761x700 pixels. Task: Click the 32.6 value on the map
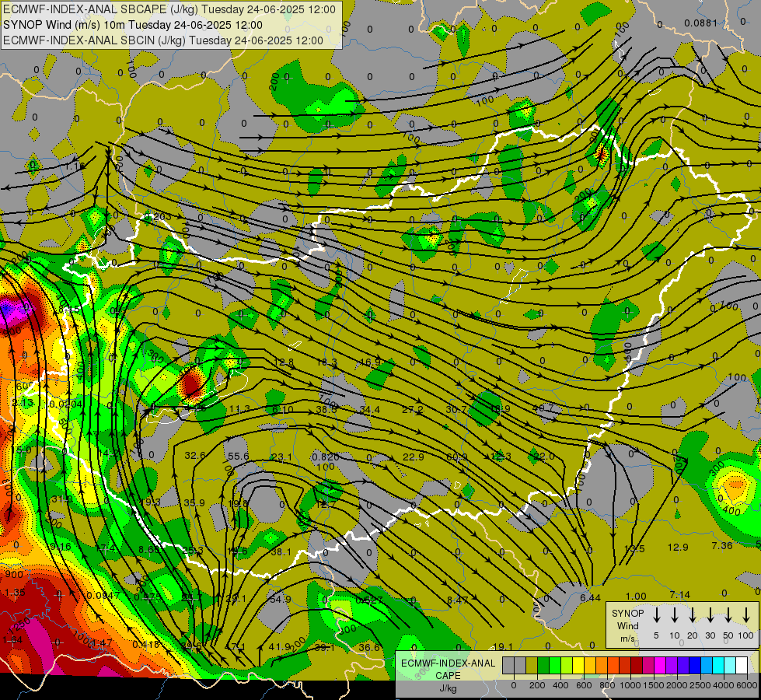(194, 455)
